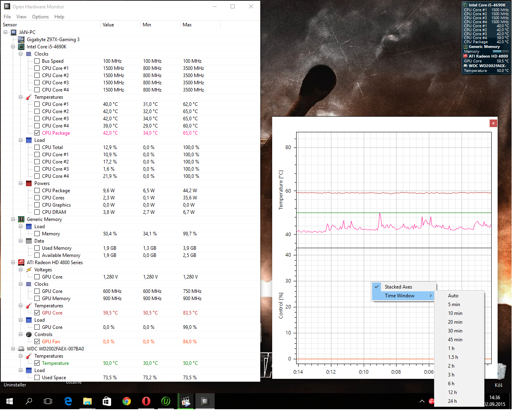Screen dimensions: 514x420
Task: Enable Bus Speed checkbox
Action: [x=37, y=61]
